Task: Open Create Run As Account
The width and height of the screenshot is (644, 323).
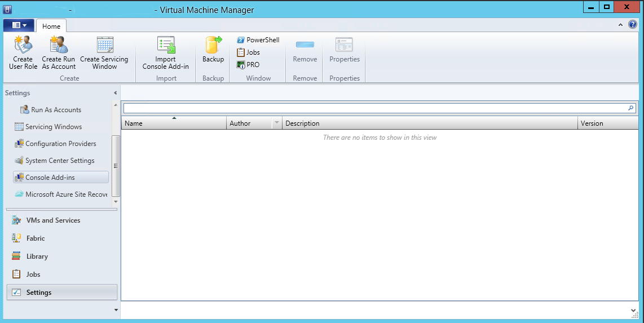Action: click(x=59, y=52)
